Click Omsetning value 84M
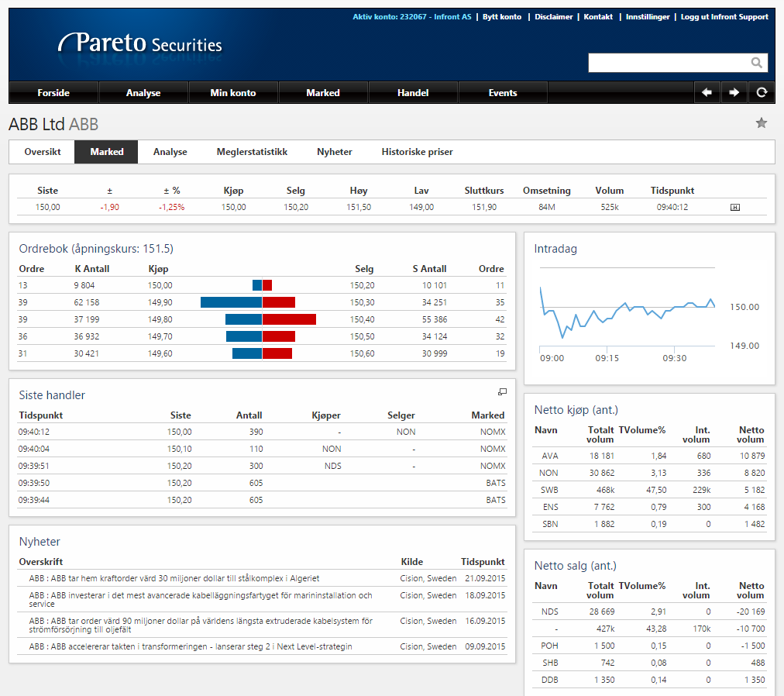The width and height of the screenshot is (784, 696). 546,207
